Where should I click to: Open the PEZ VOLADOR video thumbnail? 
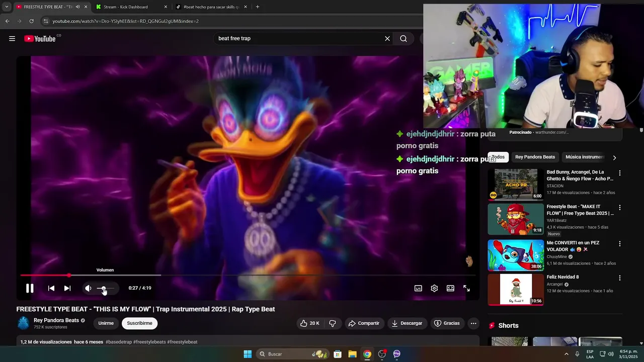tap(516, 255)
